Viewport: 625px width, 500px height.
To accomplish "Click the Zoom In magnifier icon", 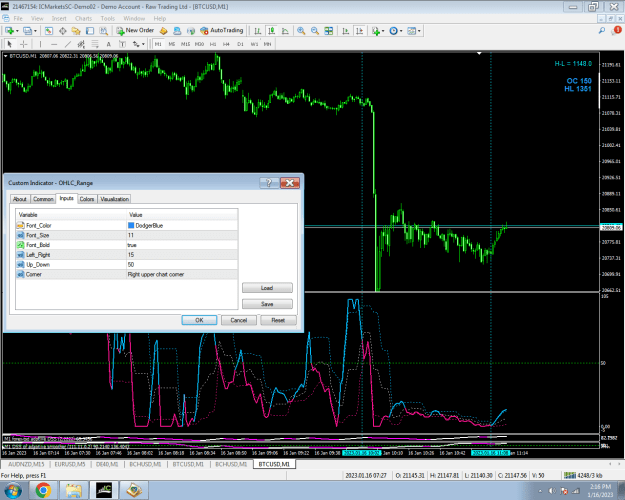I will click(x=301, y=31).
